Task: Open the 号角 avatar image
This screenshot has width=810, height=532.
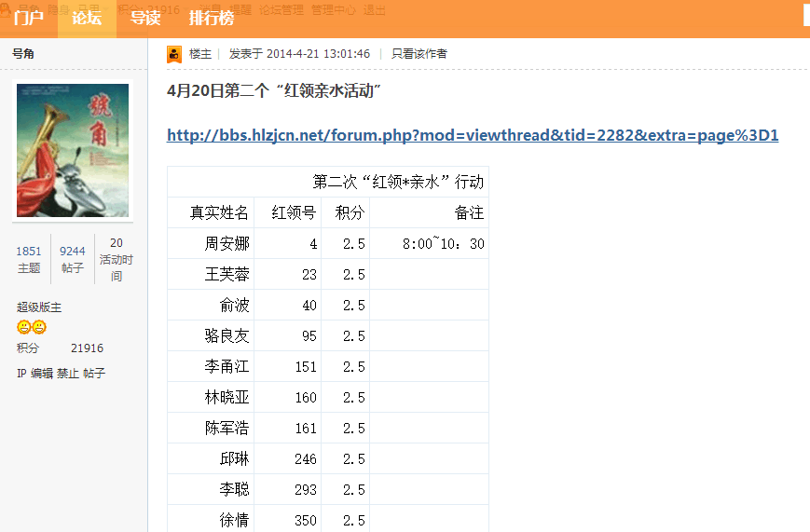Action: pyautogui.click(x=73, y=150)
